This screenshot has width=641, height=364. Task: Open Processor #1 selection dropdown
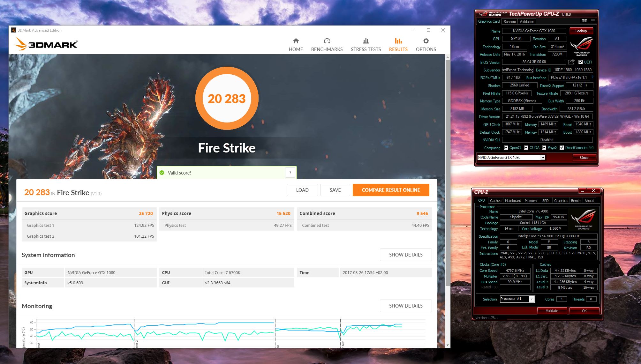(x=532, y=299)
